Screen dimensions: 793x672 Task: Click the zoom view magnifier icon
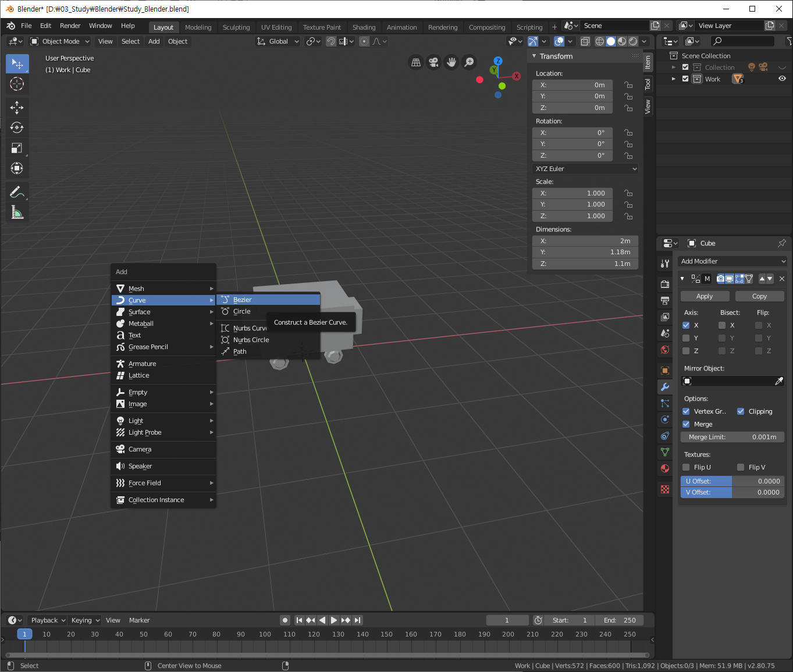[x=468, y=62]
